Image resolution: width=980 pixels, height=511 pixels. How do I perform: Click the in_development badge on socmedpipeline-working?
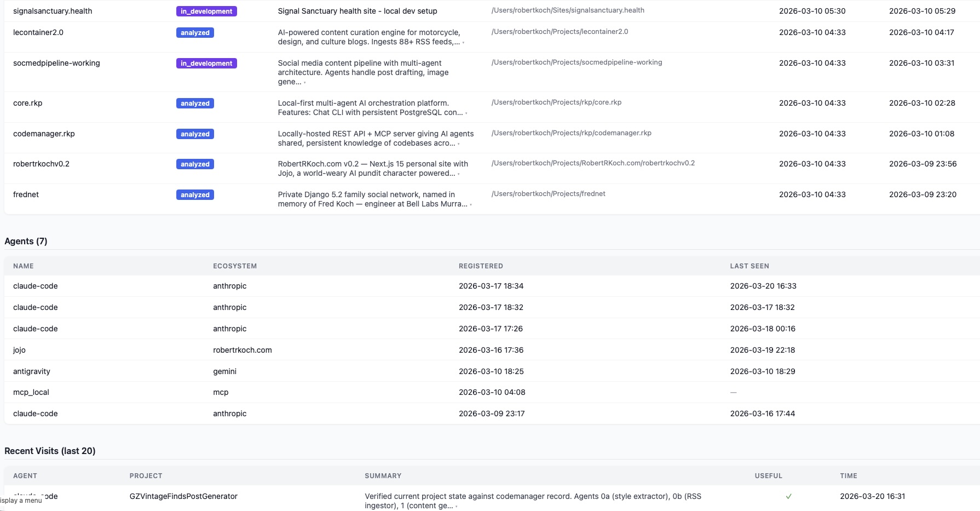(206, 63)
